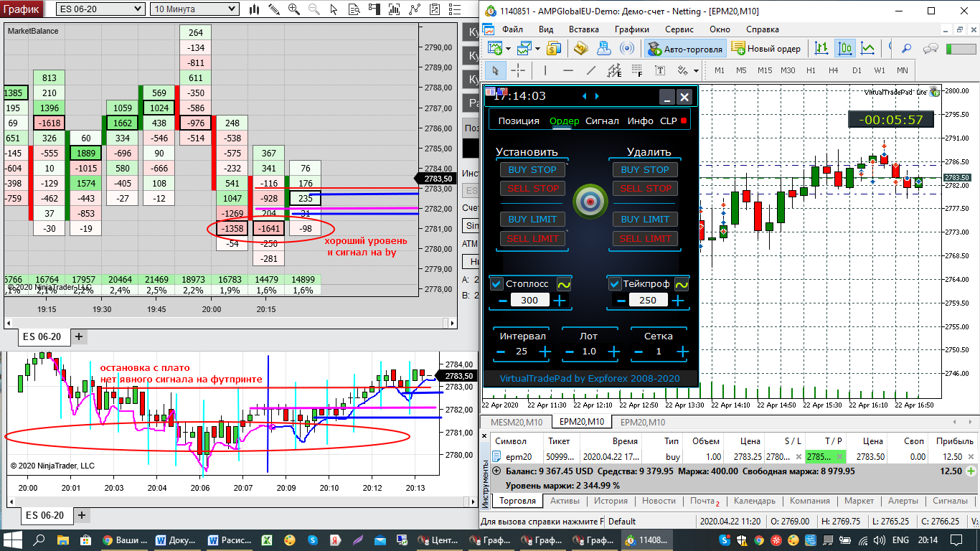Open the NinjaTrader chart bar-style icon
The height and width of the screenshot is (551, 980).
(255, 9)
